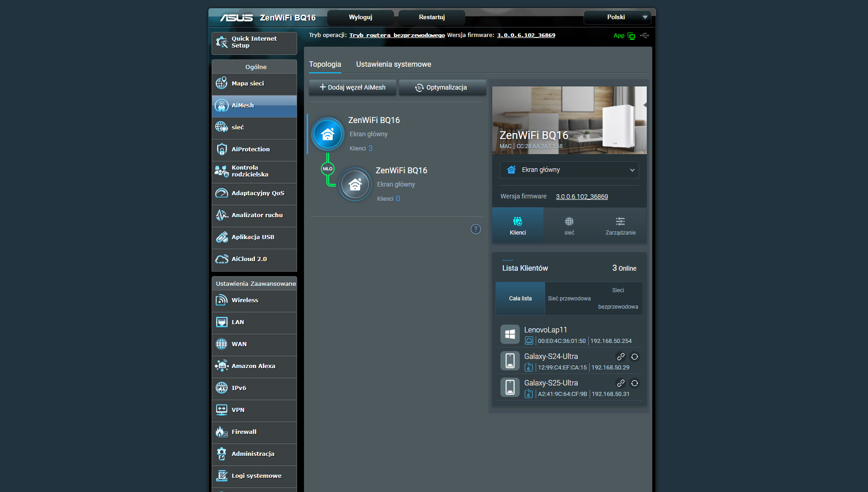Click the ZenWiFi BQ16 product image

(570, 120)
